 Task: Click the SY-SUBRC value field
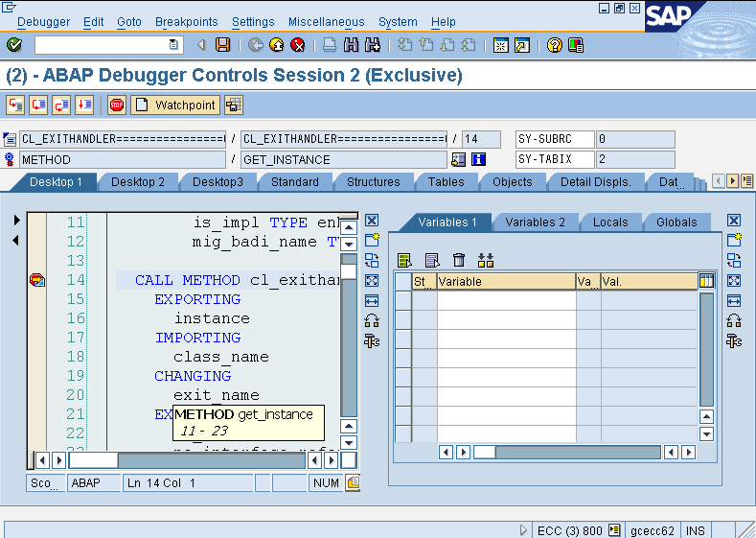(635, 139)
